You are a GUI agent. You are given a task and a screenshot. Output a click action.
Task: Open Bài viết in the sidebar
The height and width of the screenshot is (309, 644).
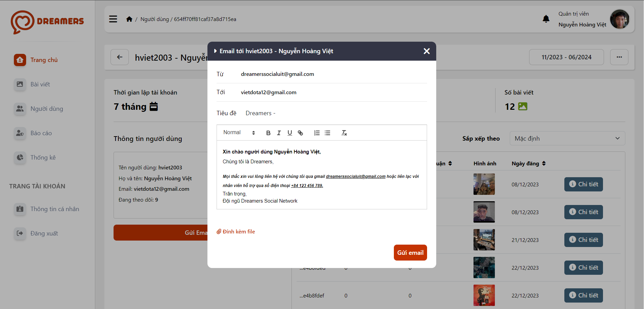click(x=40, y=84)
